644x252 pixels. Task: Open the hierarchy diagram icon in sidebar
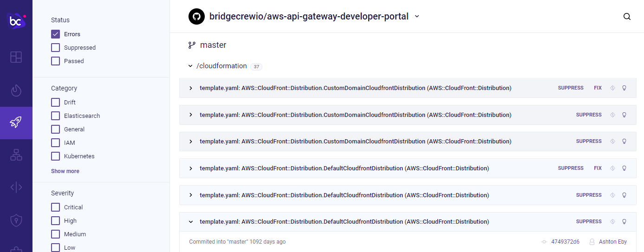click(16, 155)
